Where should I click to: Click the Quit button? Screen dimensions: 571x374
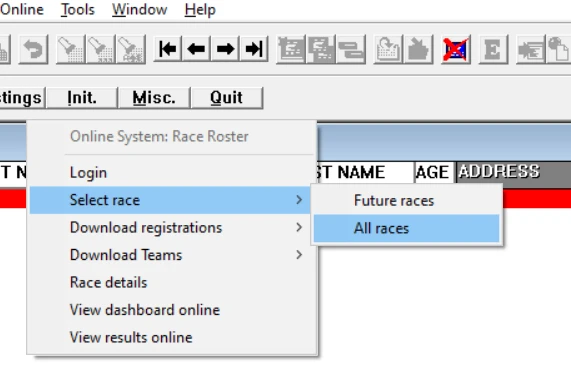pos(227,98)
